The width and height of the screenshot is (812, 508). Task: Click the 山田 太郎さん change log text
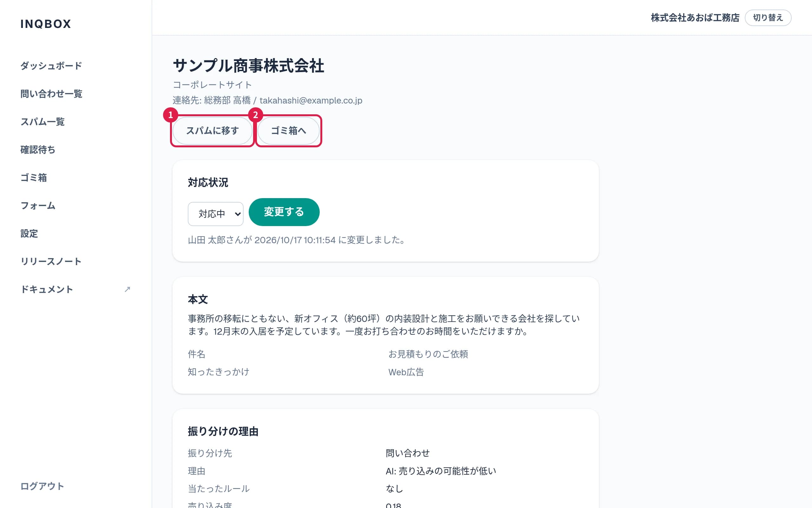(x=297, y=240)
